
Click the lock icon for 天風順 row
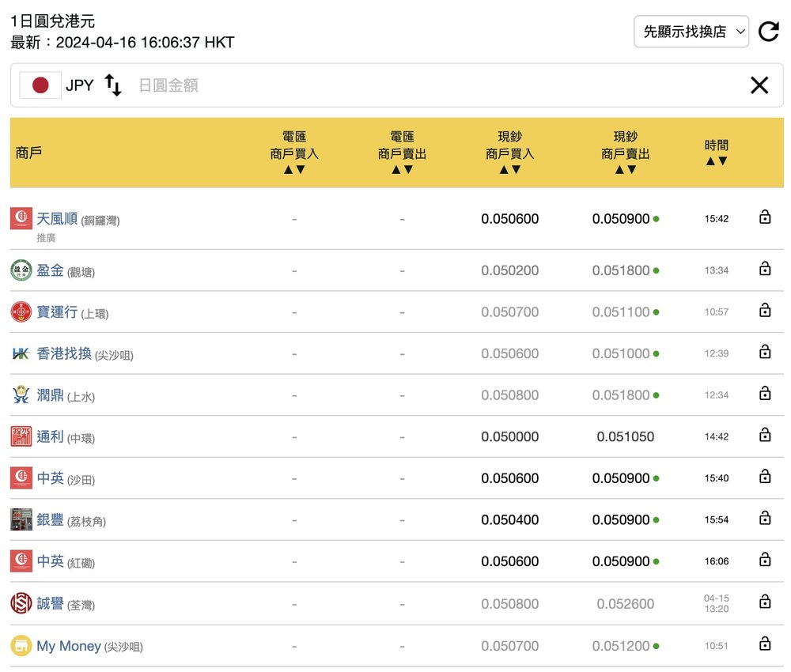[x=764, y=217]
